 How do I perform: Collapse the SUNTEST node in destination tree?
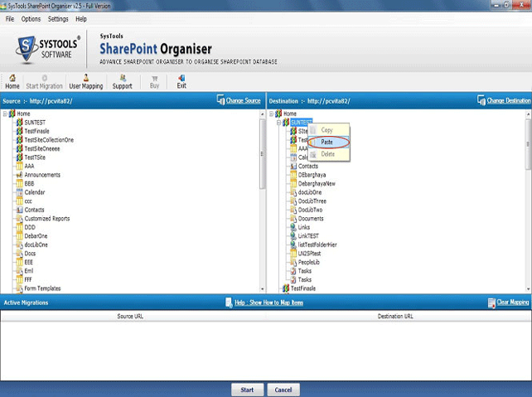(x=279, y=123)
